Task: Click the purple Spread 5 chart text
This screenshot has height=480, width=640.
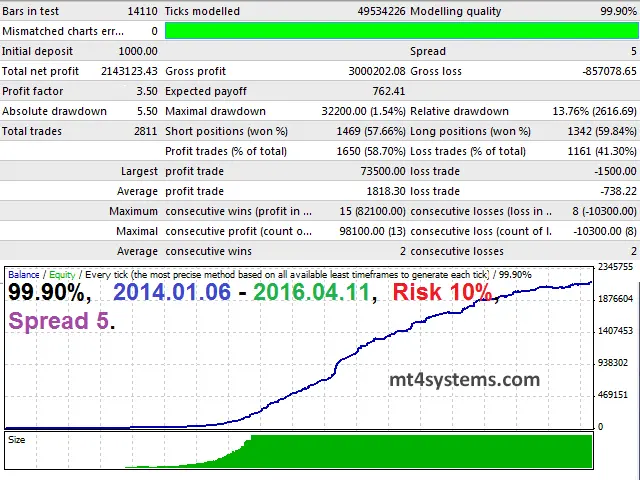Action: pos(62,321)
